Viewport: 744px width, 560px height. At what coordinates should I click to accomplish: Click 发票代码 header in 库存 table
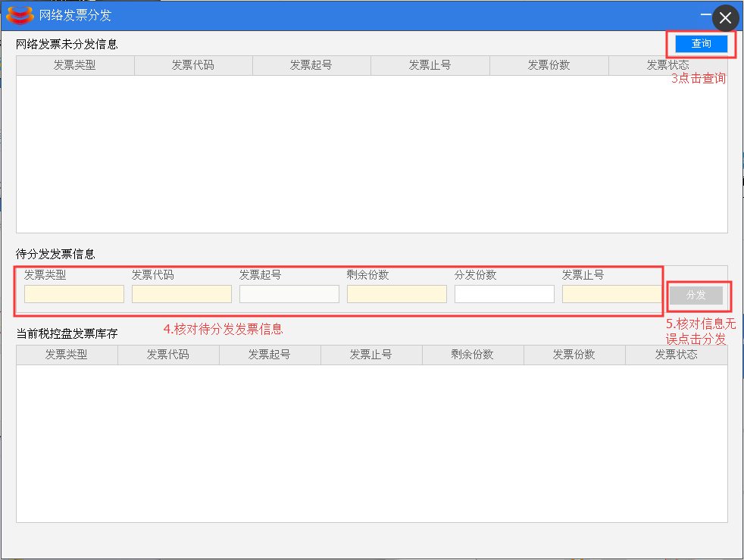point(168,355)
